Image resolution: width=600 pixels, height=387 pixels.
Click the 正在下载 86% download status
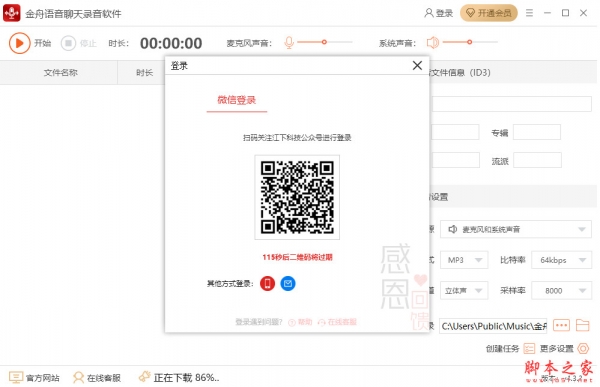pos(179,377)
